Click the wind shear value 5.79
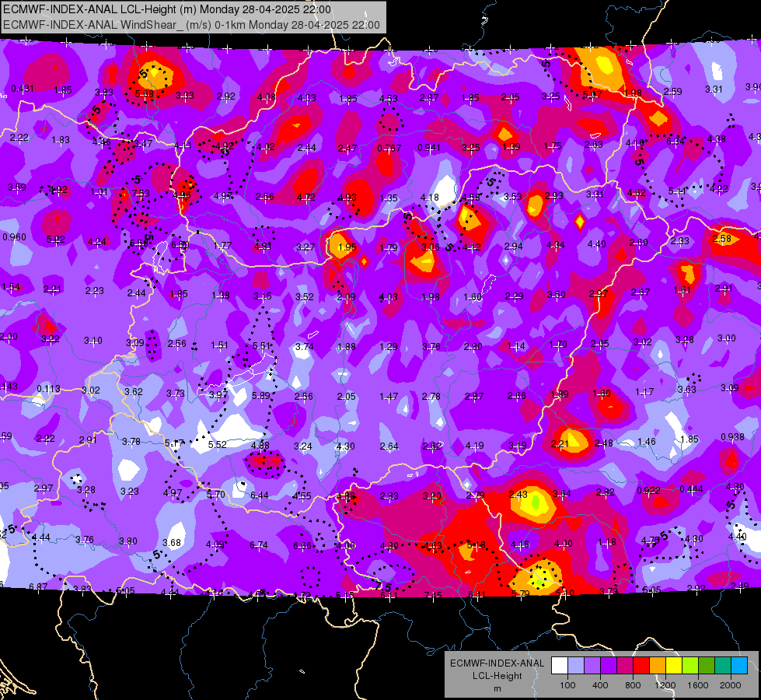This screenshot has width=761, height=700. 521,593
